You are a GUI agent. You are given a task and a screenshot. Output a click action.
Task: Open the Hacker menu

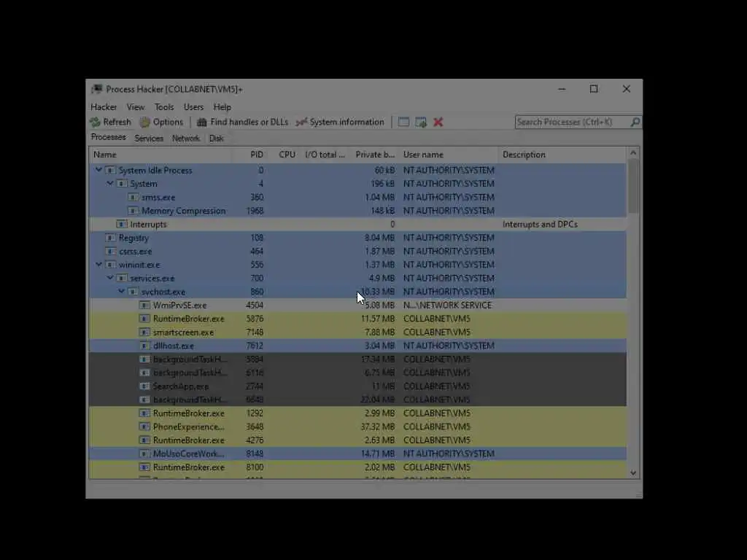(x=104, y=107)
